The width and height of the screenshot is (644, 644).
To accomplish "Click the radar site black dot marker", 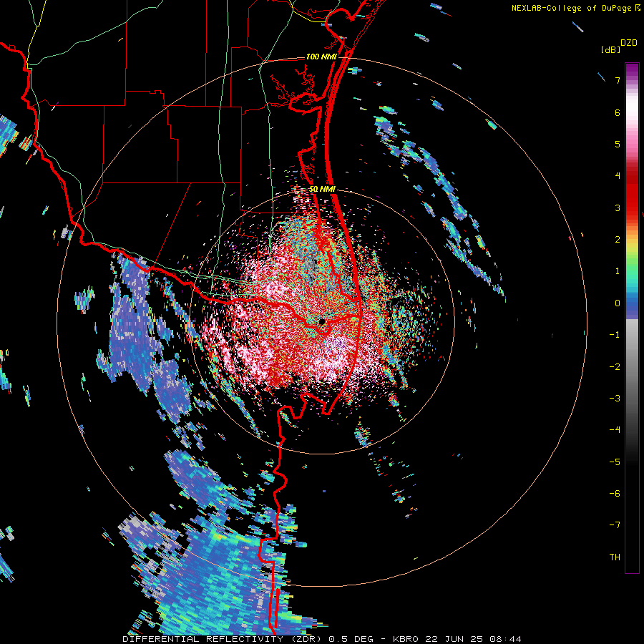I will coord(323,322).
